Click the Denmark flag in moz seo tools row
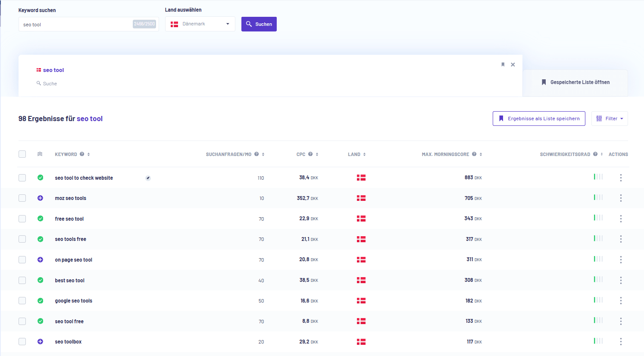This screenshot has width=644, height=356. pyautogui.click(x=361, y=198)
